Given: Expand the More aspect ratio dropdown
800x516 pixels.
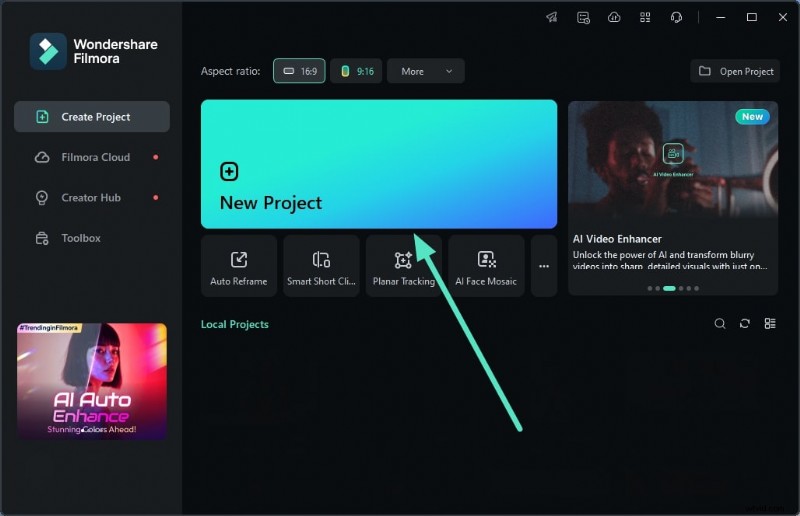Looking at the screenshot, I should click(425, 71).
